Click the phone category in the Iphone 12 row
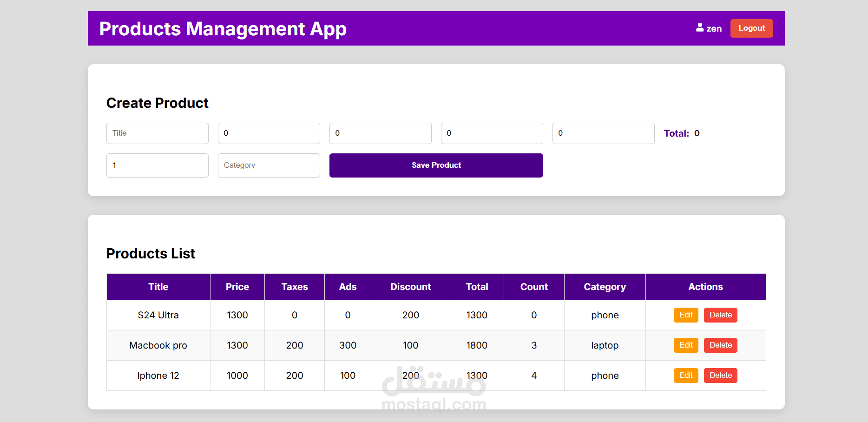 605,376
